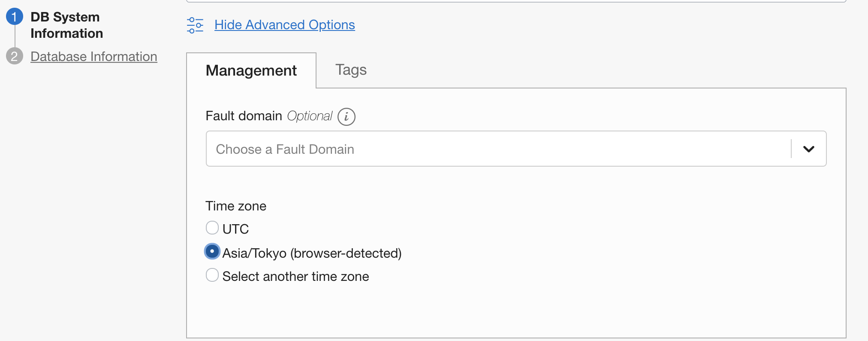Click the Time zone heading
Image resolution: width=868 pixels, height=341 pixels.
click(236, 206)
